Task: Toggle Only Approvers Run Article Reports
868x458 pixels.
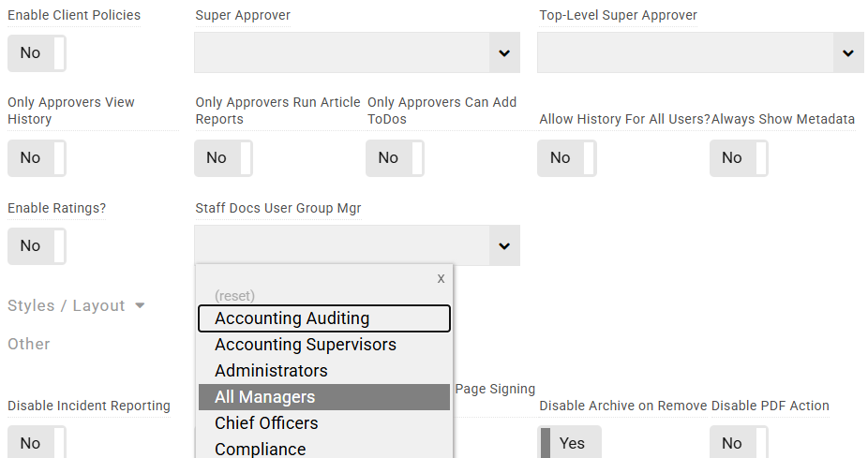Action: (x=223, y=157)
